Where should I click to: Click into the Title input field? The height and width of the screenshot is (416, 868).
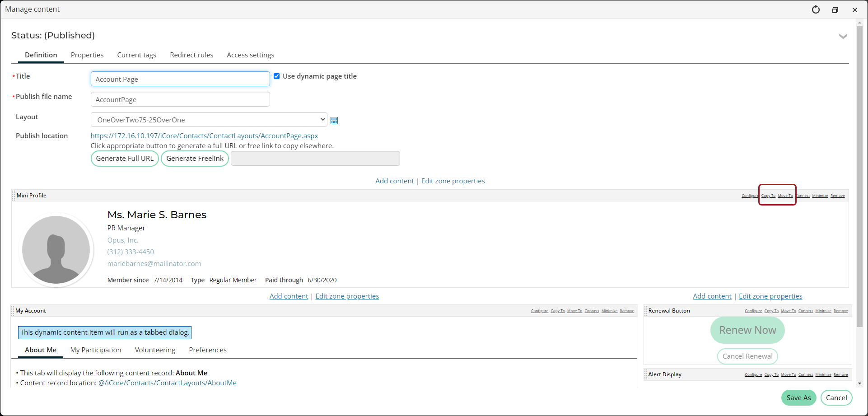tap(180, 79)
